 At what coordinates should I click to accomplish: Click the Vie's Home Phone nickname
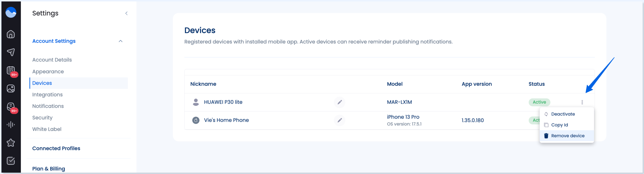tap(226, 120)
